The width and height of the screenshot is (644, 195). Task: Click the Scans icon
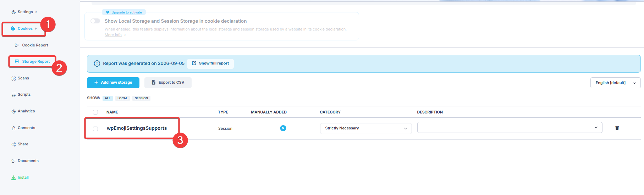click(13, 78)
